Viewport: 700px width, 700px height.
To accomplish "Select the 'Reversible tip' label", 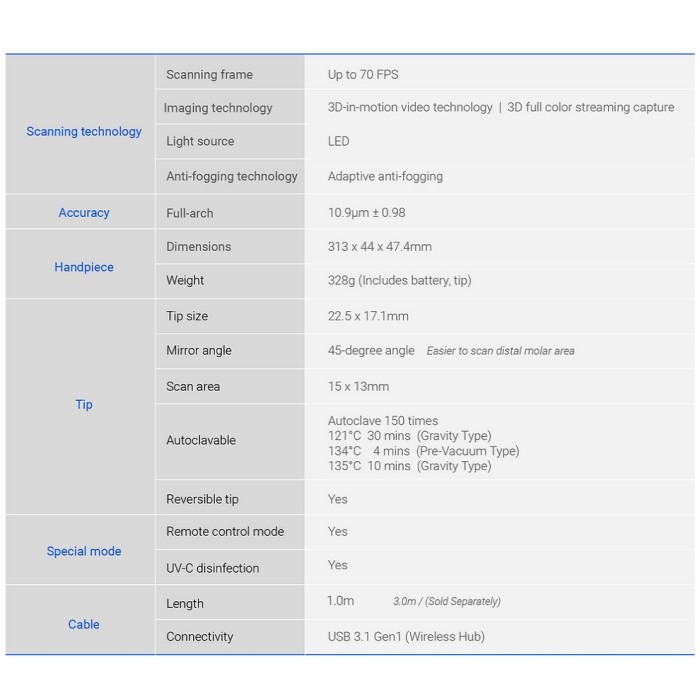I will 202,499.
